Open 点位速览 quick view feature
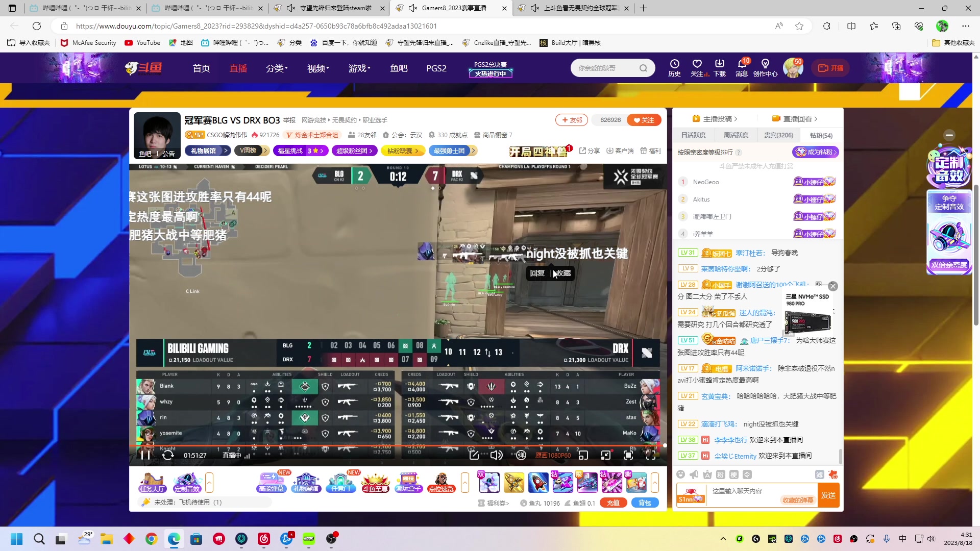 [x=440, y=482]
